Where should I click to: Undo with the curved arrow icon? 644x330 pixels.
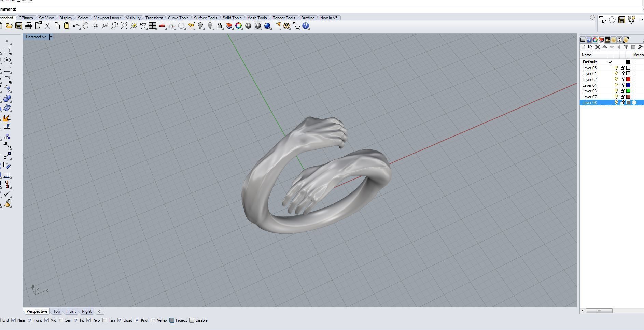click(76, 26)
